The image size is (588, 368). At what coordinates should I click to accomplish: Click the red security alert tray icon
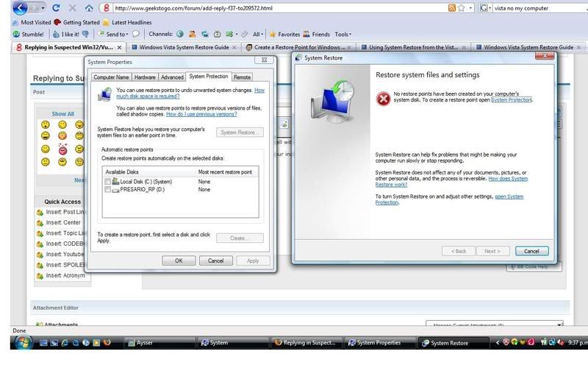pyautogui.click(x=506, y=342)
